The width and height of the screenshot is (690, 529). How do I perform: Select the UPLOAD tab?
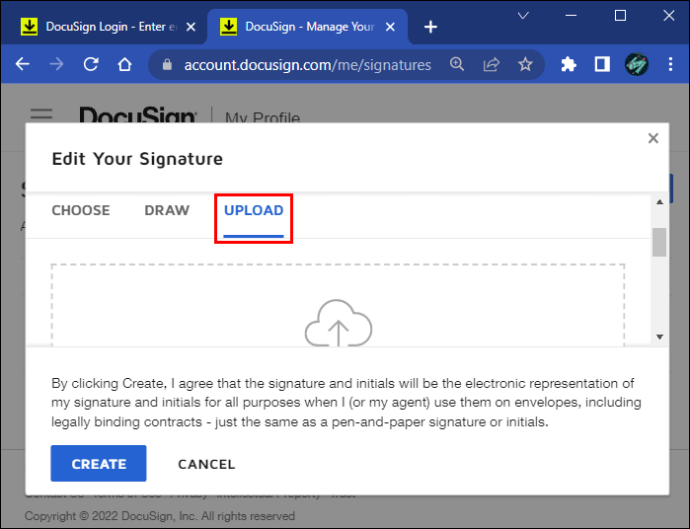pos(253,210)
